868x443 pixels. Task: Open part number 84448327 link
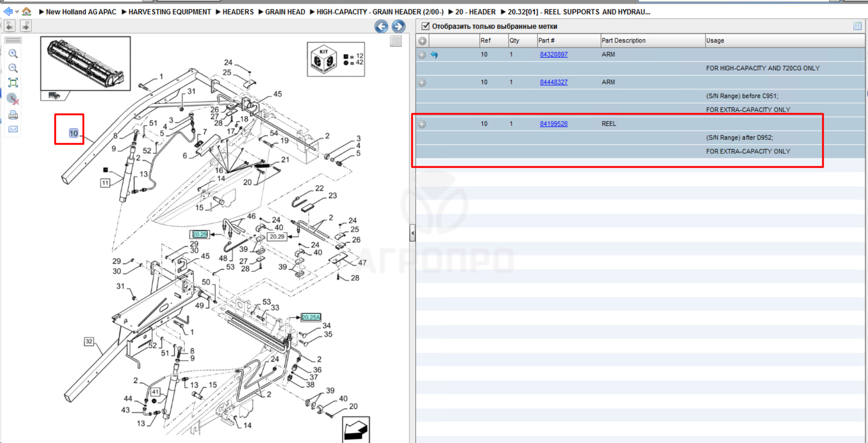pyautogui.click(x=554, y=82)
